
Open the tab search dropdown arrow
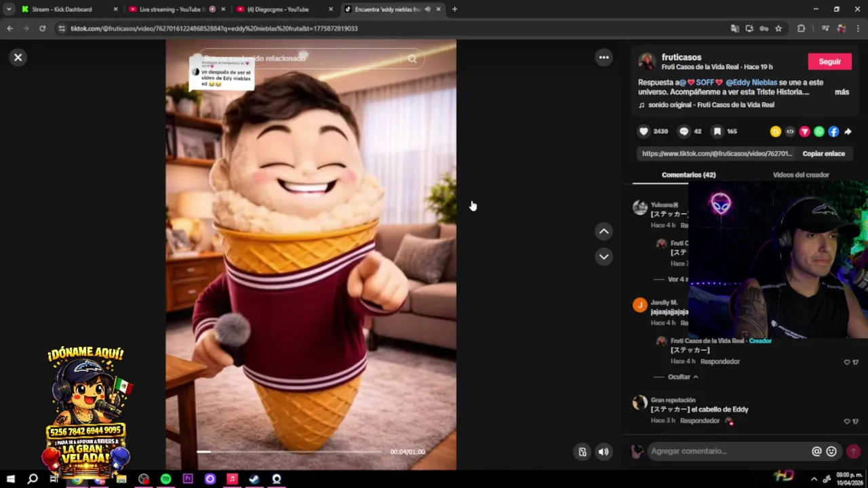tap(9, 9)
